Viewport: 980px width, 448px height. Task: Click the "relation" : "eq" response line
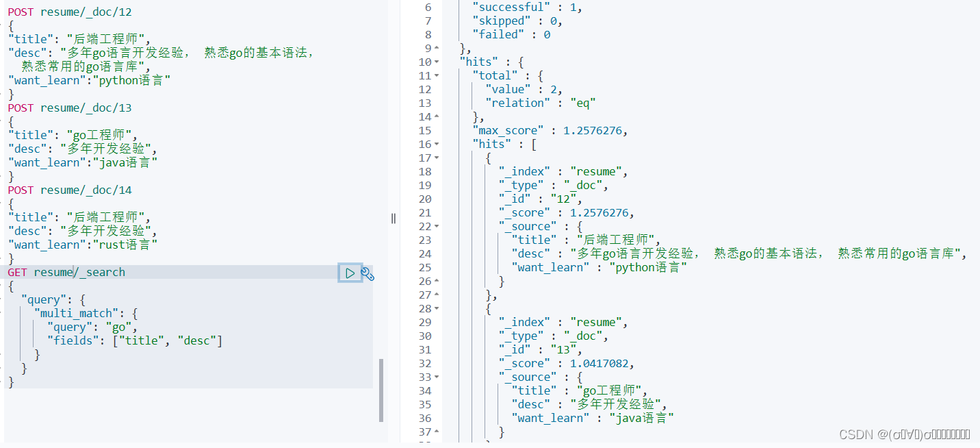pos(541,103)
